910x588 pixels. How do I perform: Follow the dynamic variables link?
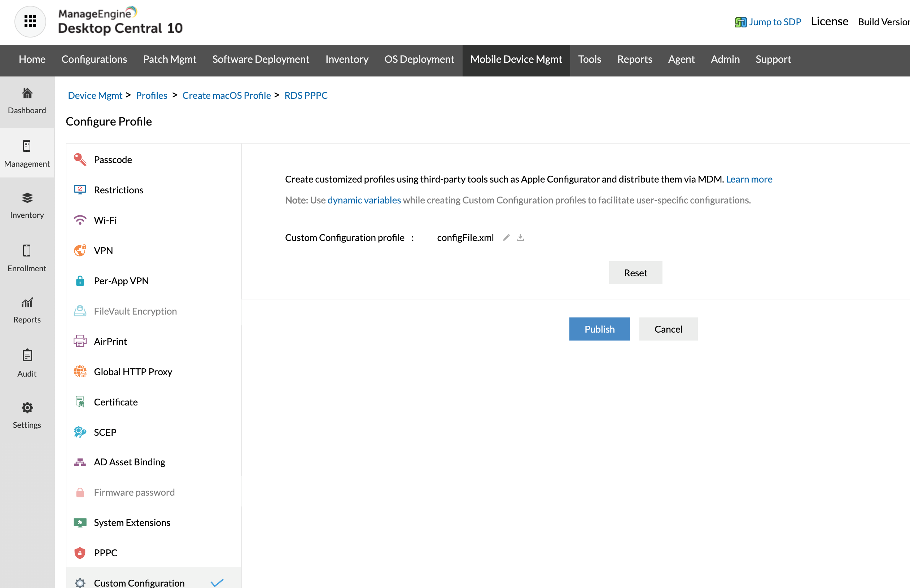click(x=364, y=200)
